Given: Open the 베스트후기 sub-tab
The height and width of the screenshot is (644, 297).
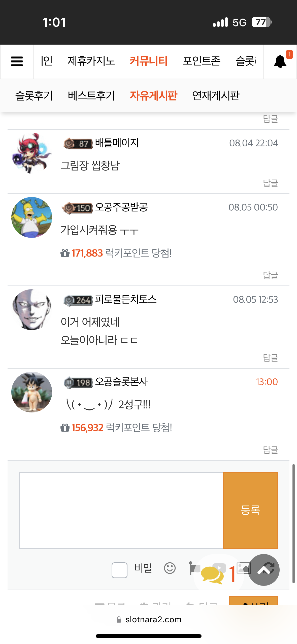Looking at the screenshot, I should (x=91, y=95).
